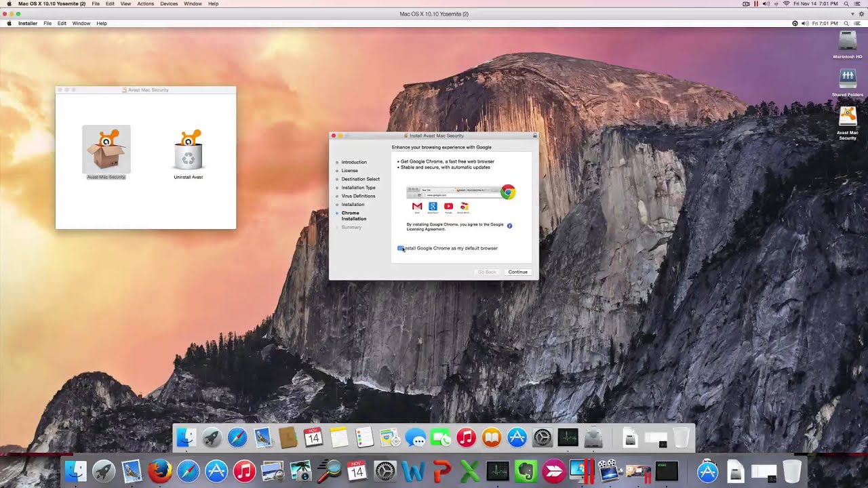
Task: Open Notes in the guest VM dock
Action: (339, 438)
